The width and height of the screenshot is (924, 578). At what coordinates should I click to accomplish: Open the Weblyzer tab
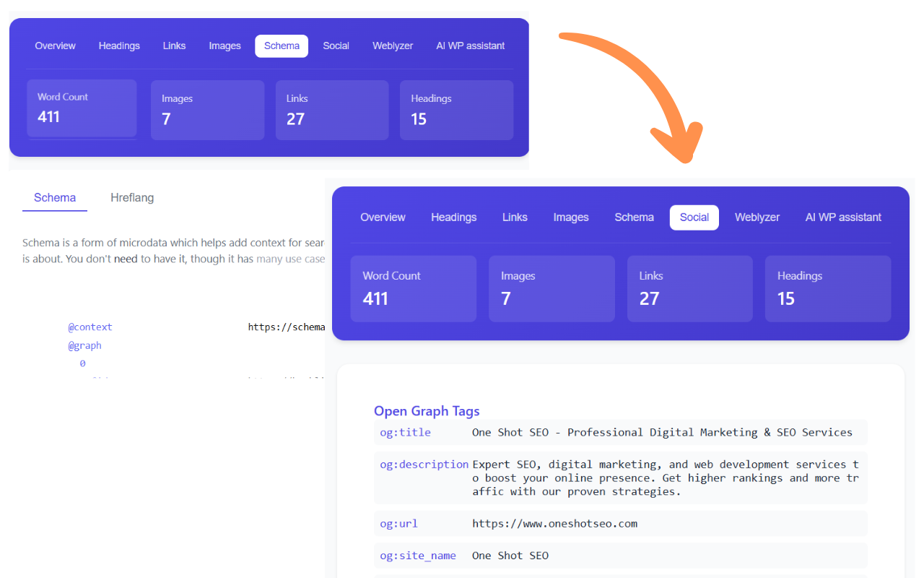(x=757, y=217)
